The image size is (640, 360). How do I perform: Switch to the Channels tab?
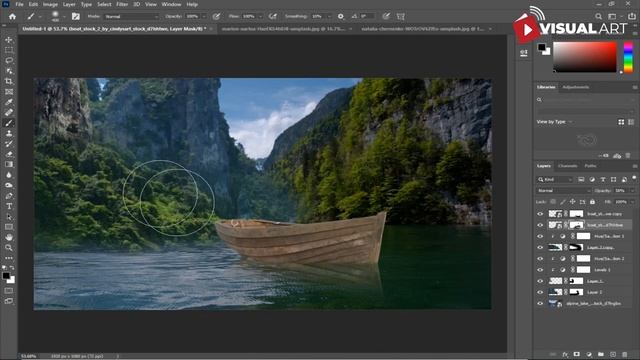pyautogui.click(x=567, y=166)
